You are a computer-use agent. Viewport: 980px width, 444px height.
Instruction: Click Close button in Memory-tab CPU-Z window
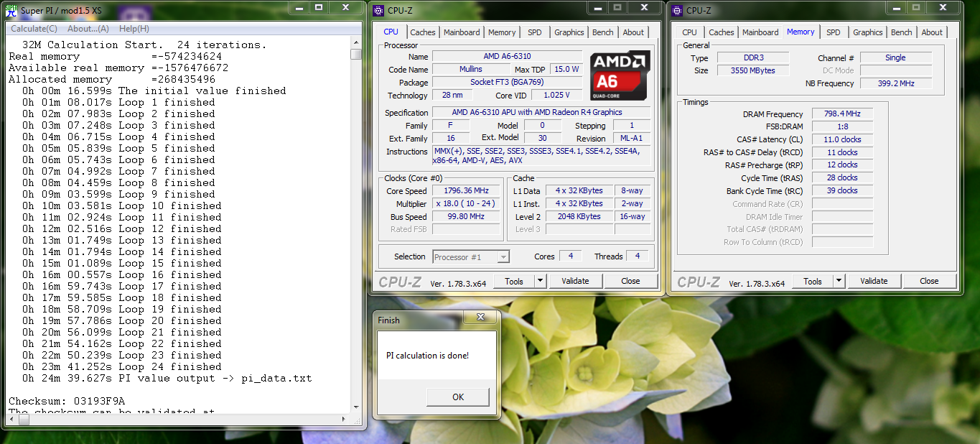[929, 281]
